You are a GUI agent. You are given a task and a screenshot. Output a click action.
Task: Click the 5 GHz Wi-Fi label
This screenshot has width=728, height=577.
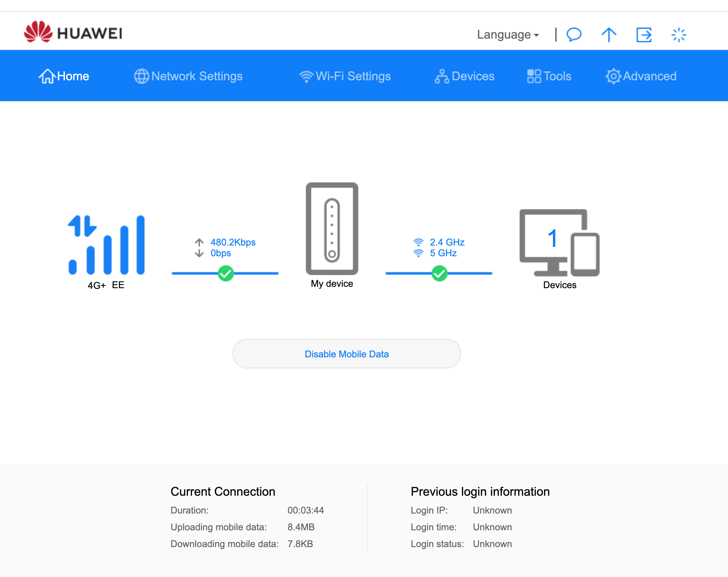pyautogui.click(x=443, y=253)
